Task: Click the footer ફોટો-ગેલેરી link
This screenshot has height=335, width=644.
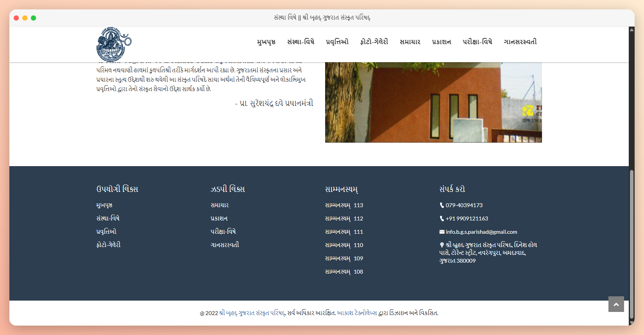Action: tap(109, 245)
